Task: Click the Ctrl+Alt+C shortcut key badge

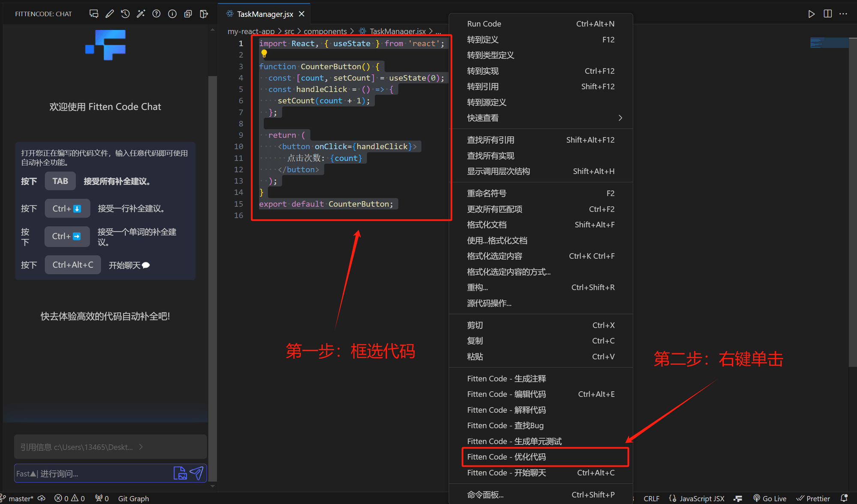Action: [73, 265]
